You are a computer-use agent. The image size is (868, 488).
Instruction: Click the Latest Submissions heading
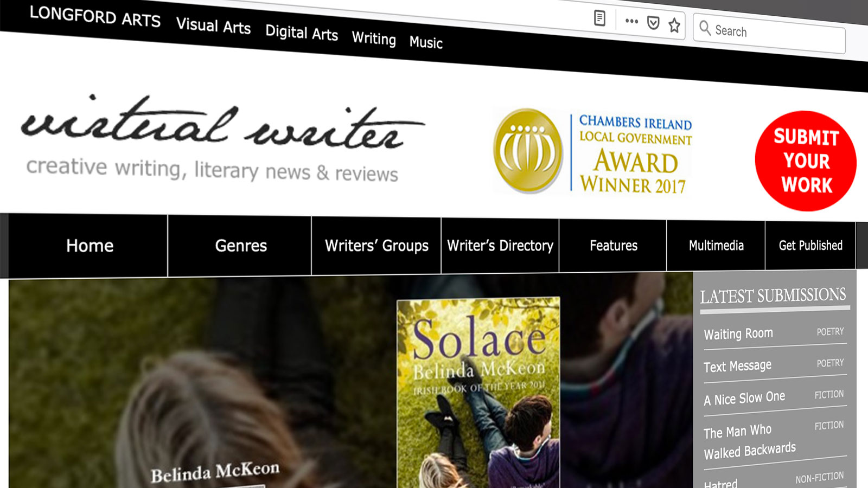(773, 296)
